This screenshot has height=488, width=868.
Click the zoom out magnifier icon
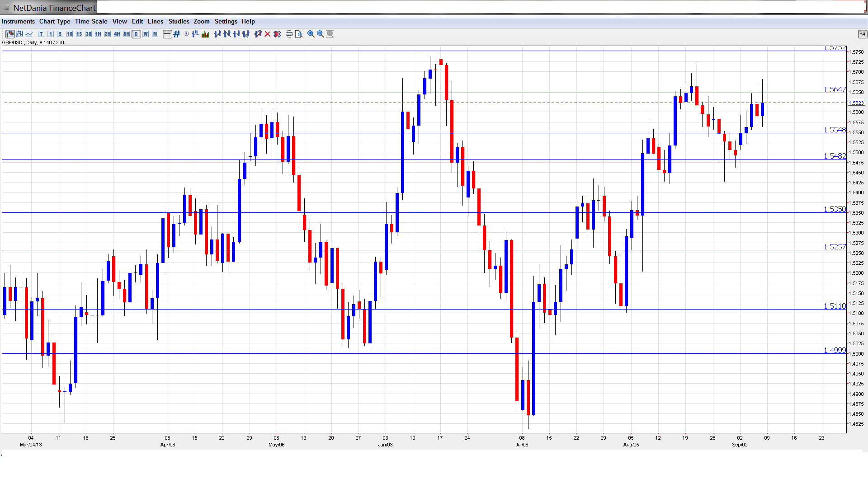[x=321, y=34]
